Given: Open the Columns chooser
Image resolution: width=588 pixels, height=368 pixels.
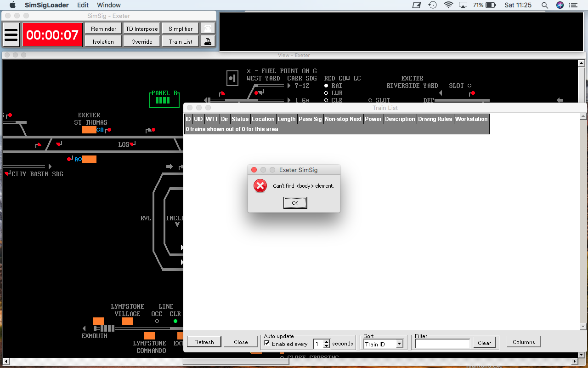Looking at the screenshot, I should tap(524, 342).
